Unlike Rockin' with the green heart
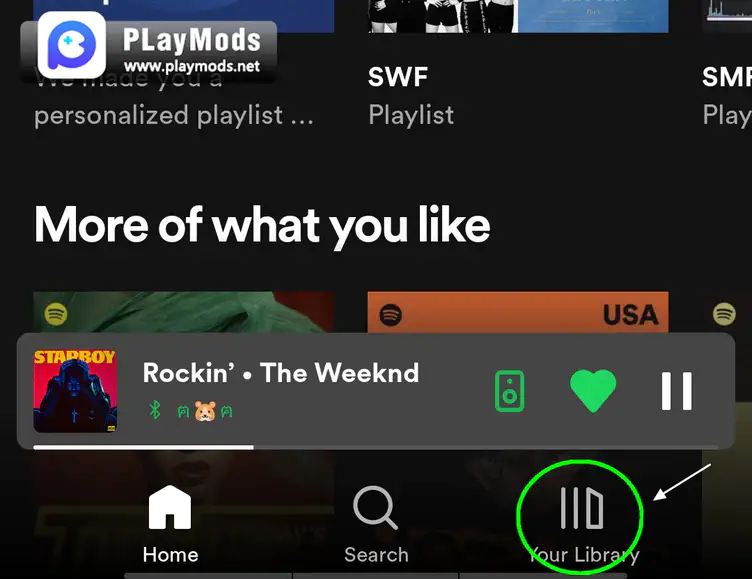 point(593,390)
